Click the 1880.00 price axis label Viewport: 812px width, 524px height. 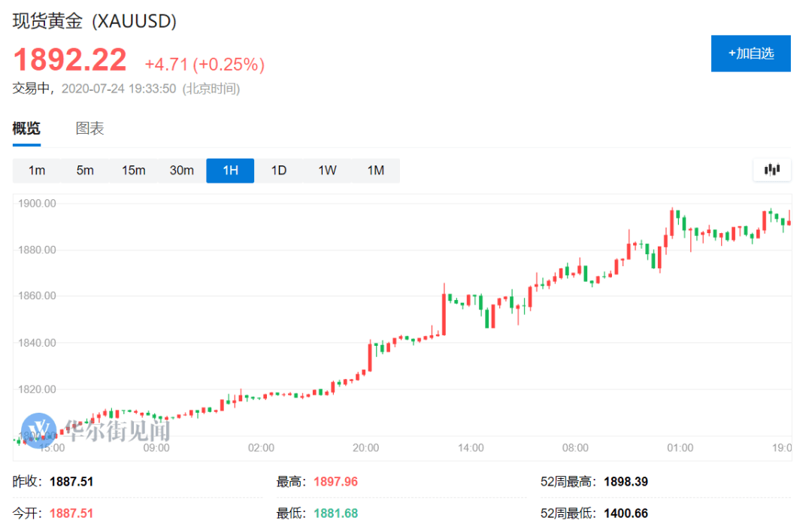pyautogui.click(x=37, y=250)
